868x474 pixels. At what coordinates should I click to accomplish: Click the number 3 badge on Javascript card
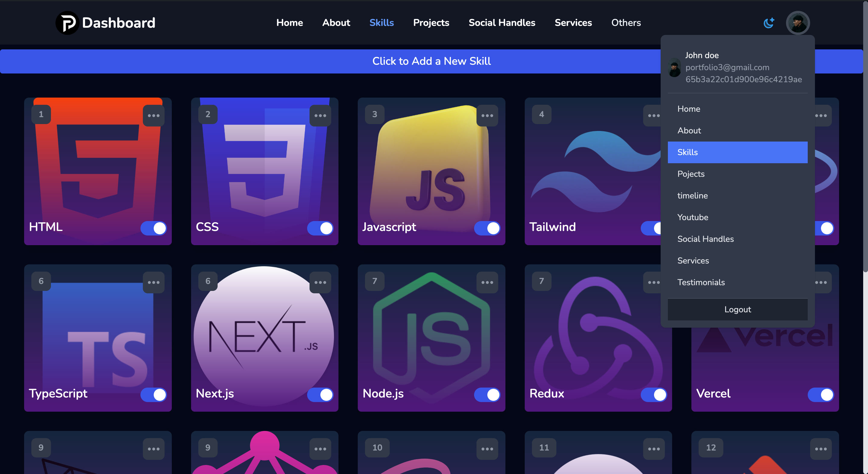click(375, 114)
